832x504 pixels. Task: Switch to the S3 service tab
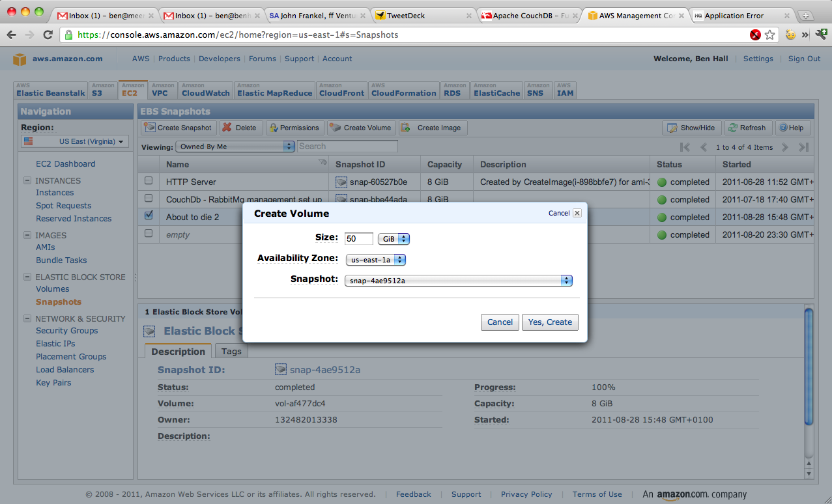(x=102, y=90)
